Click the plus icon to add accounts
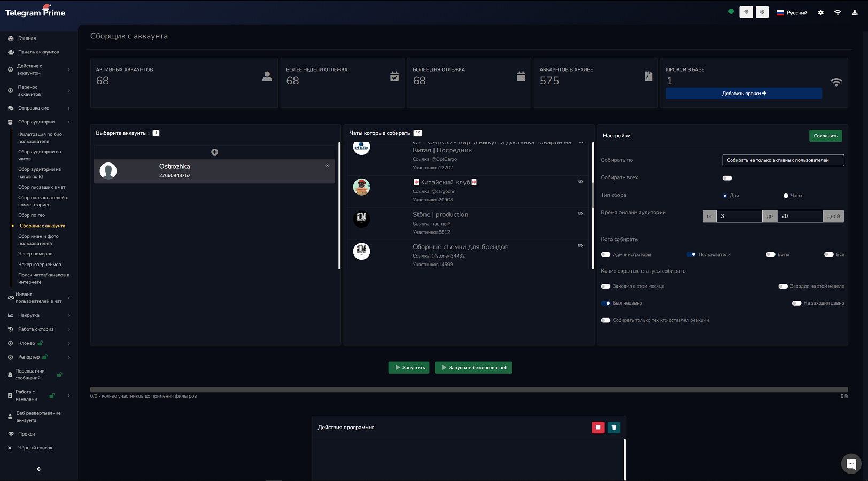This screenshot has height=481, width=868. (214, 152)
